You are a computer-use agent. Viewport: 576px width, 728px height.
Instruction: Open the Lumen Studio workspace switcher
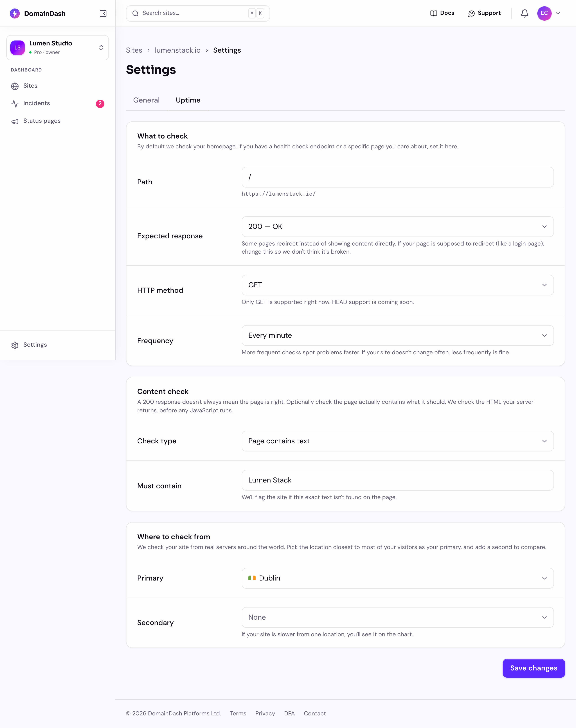click(58, 47)
